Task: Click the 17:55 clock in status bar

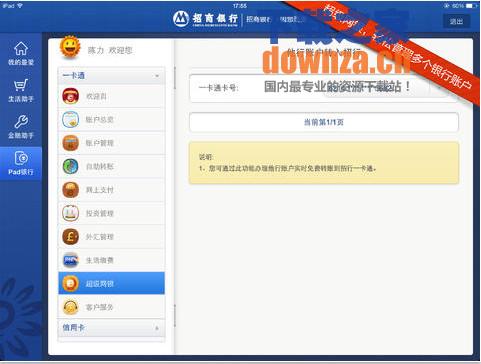Action: click(x=240, y=6)
